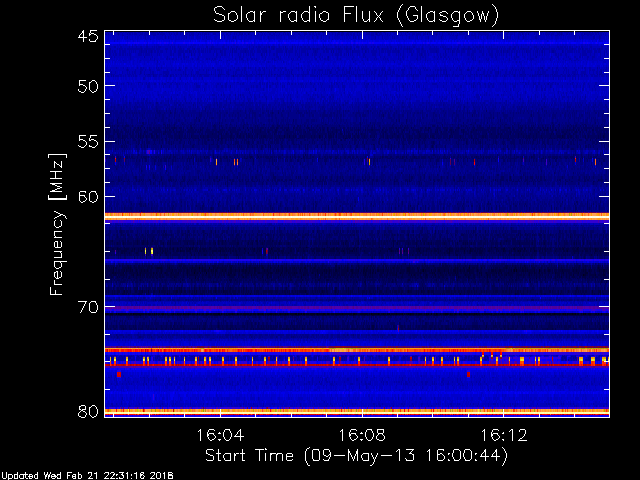Click the 55 MHz frequency label
The image size is (640, 480).
(88, 142)
